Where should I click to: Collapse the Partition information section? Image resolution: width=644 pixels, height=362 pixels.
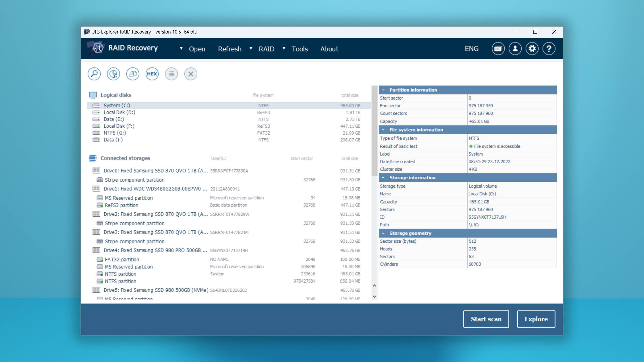tap(383, 90)
